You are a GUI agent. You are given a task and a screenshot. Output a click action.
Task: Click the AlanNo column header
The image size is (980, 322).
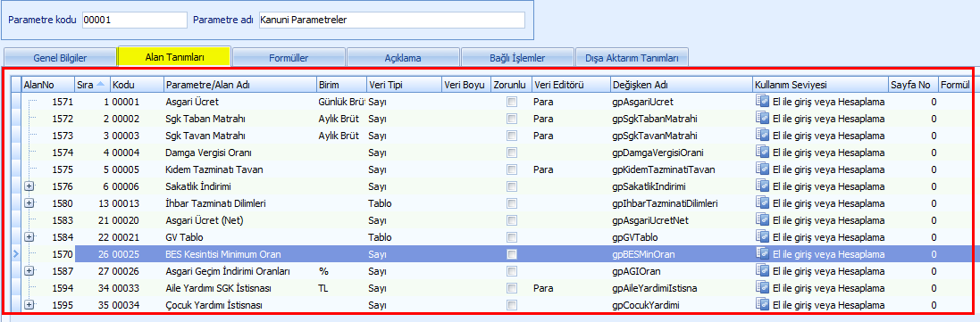click(x=47, y=84)
